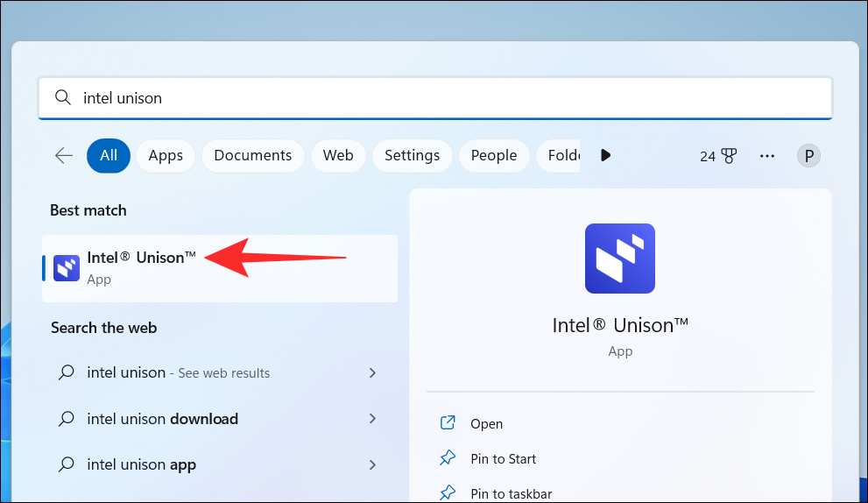
Task: Click Pin to taskbar option
Action: click(512, 493)
